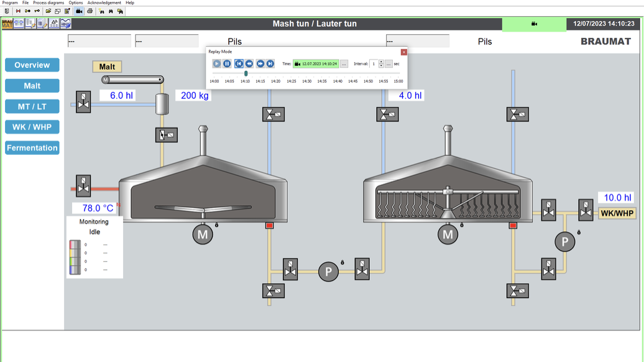Select the binoculars search icon
Image resolution: width=644 pixels, height=362 pixels.
pos(111,10)
